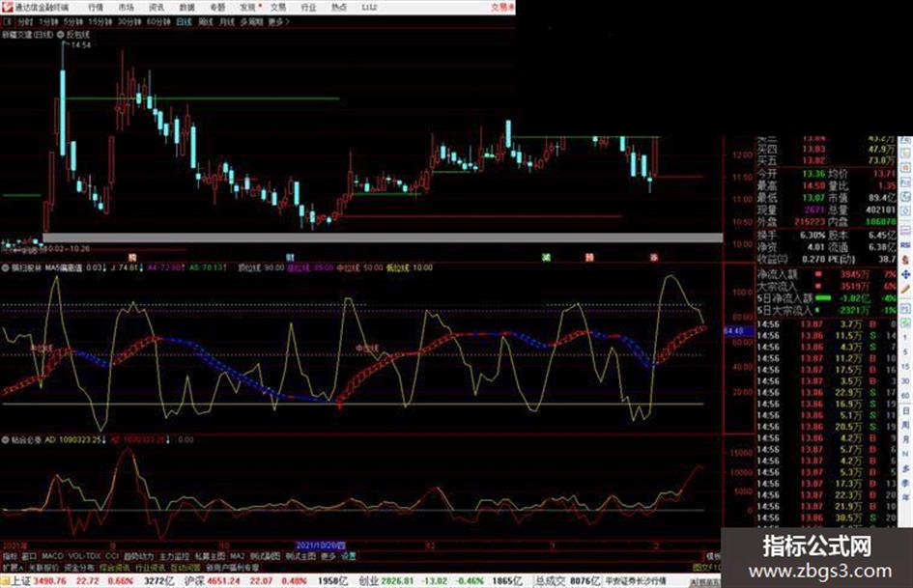Screen dimensions: 913x588
Task: Click the green event badge under the price chart
Action: pos(546,258)
